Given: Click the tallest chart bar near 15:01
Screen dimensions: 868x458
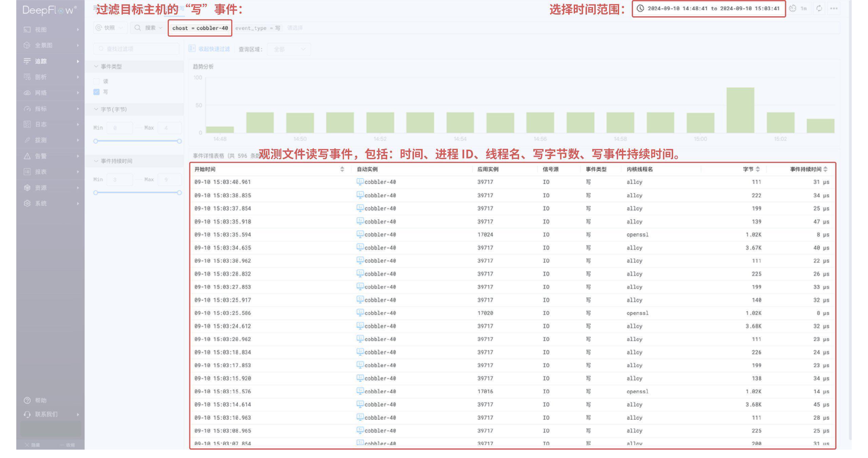Looking at the screenshot, I should [x=740, y=110].
